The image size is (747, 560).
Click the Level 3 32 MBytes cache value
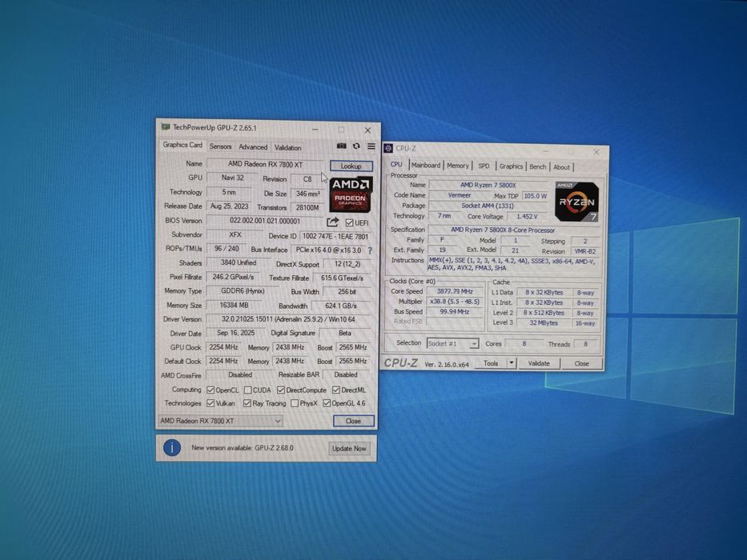click(x=544, y=323)
